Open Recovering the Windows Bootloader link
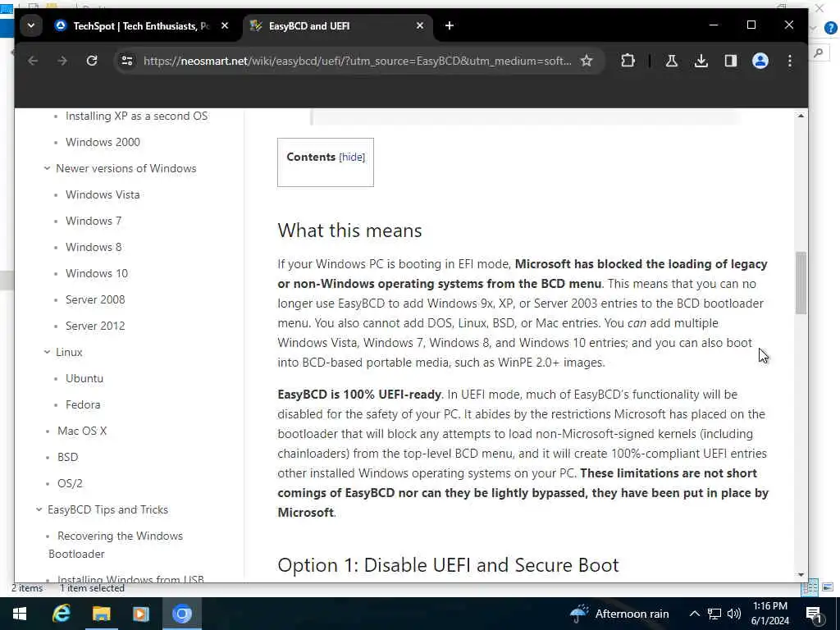The width and height of the screenshot is (840, 630). 116,545
